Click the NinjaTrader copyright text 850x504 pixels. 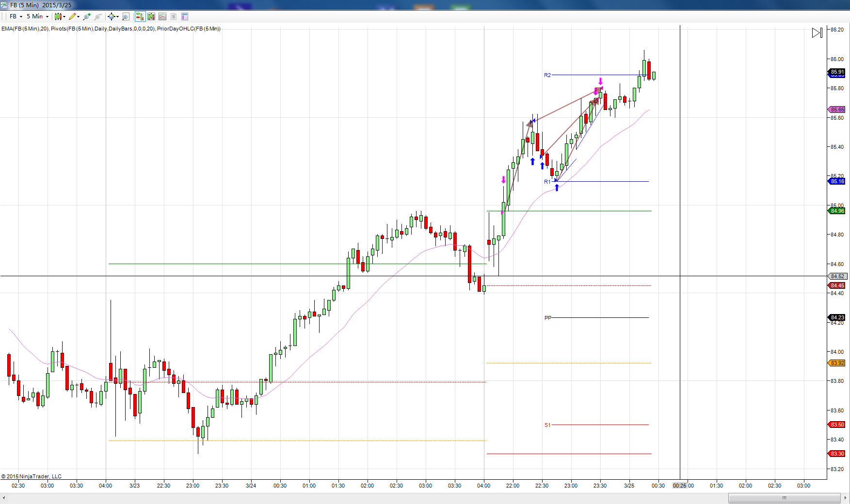coord(32,476)
